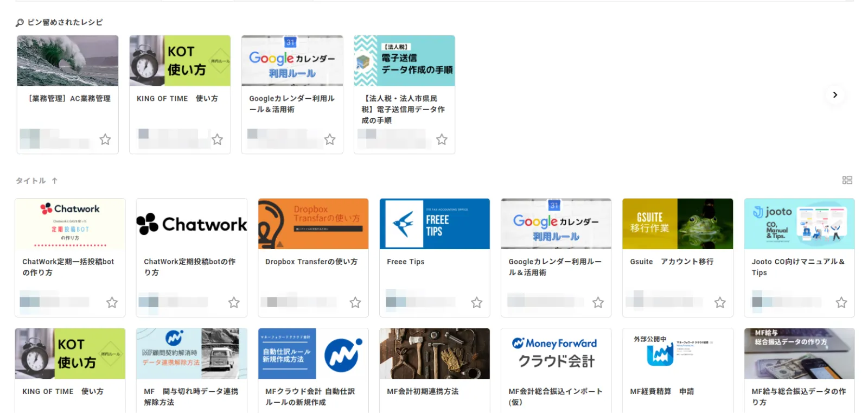Star the pinned AC業務管理 recipe
Viewport: 868px width, 413px height.
coord(105,139)
